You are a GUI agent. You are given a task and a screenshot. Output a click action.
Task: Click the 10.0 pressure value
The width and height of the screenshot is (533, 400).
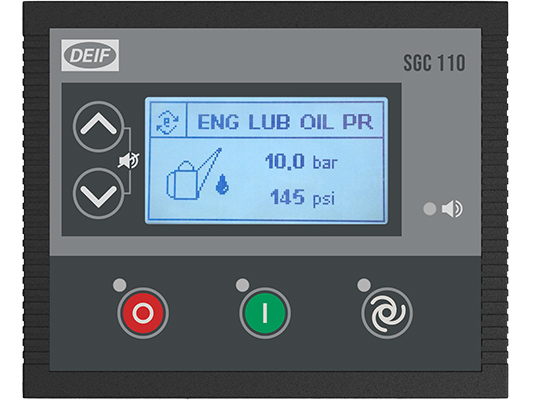point(285,161)
